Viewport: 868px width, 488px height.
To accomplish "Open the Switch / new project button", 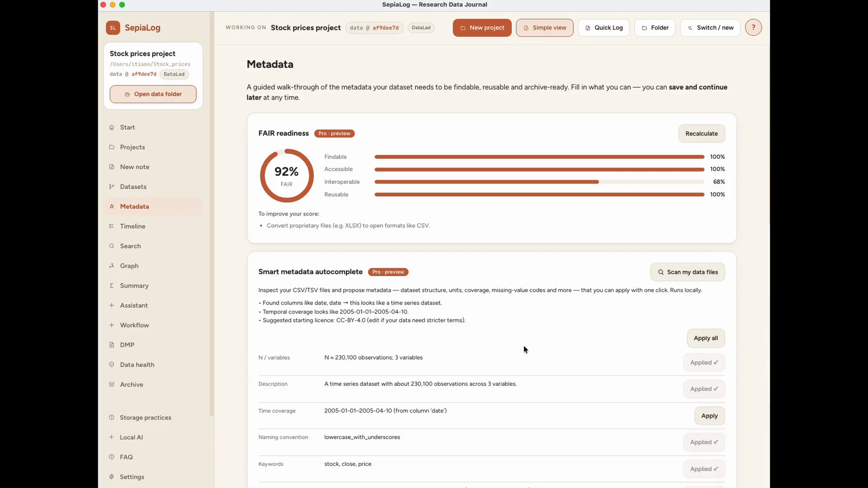I will (x=710, y=28).
